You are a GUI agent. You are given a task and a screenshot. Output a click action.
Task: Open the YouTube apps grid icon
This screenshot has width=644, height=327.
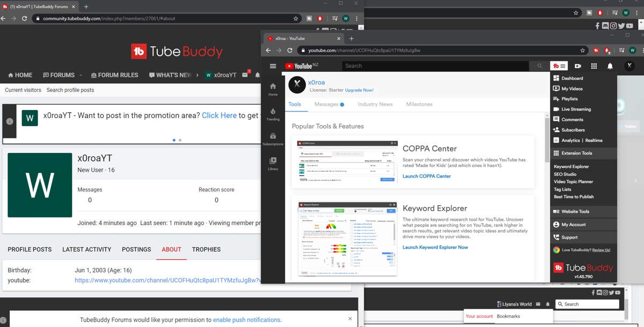click(594, 66)
